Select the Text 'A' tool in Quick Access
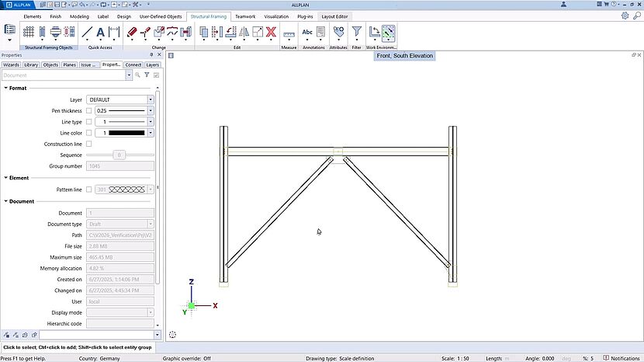The image size is (644, 362). coord(101,32)
